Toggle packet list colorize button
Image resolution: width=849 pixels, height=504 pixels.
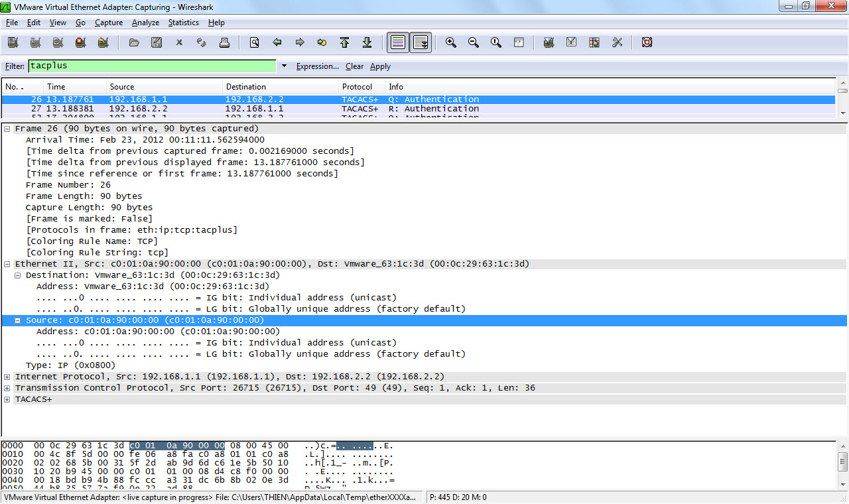398,42
